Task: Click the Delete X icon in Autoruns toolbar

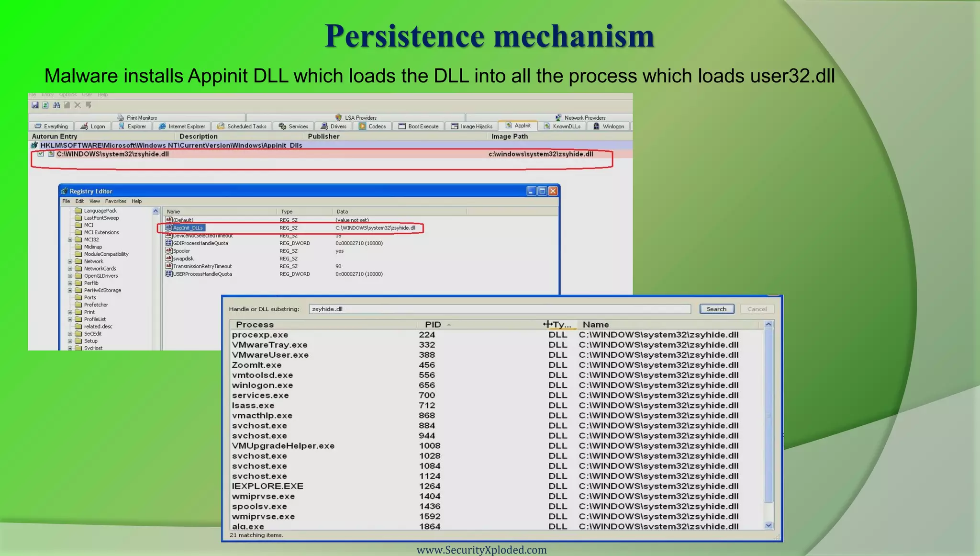Action: (x=78, y=105)
